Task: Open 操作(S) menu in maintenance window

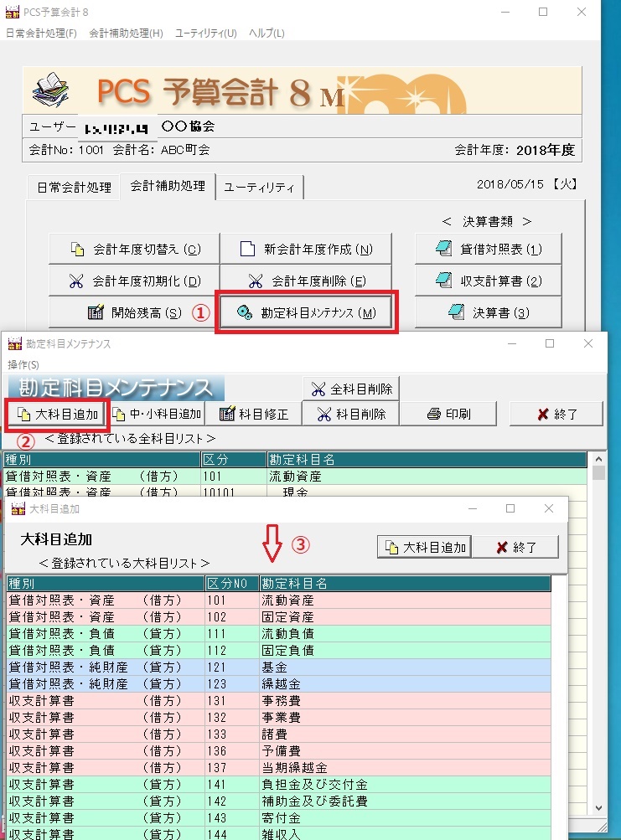Action: point(23,365)
